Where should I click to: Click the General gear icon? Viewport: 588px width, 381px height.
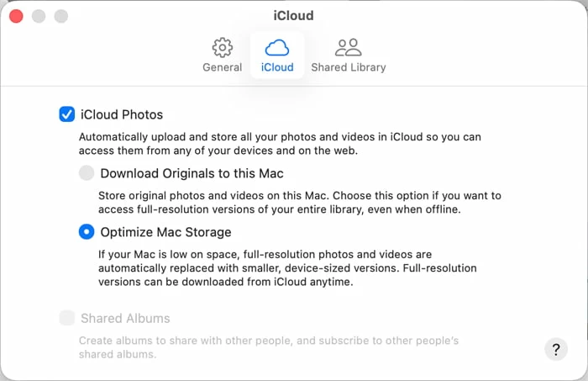coord(222,47)
